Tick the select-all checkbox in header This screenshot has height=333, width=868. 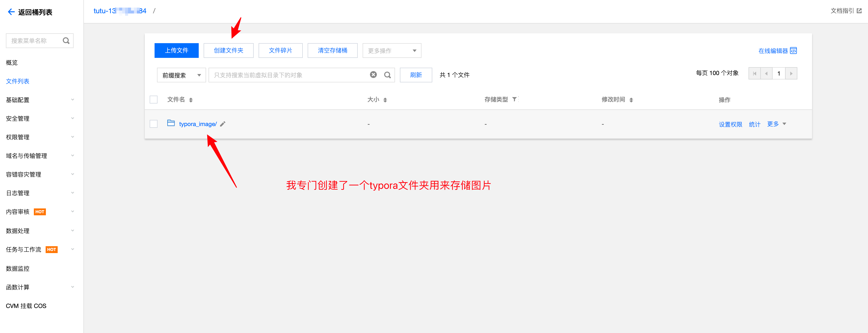(154, 100)
